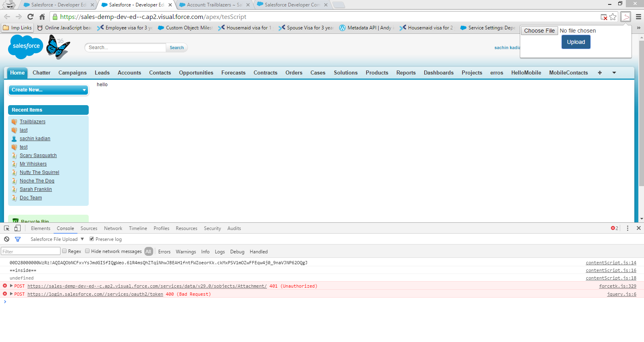644x342 pixels.
Task: Go to the Dashboards tab
Action: point(439,73)
